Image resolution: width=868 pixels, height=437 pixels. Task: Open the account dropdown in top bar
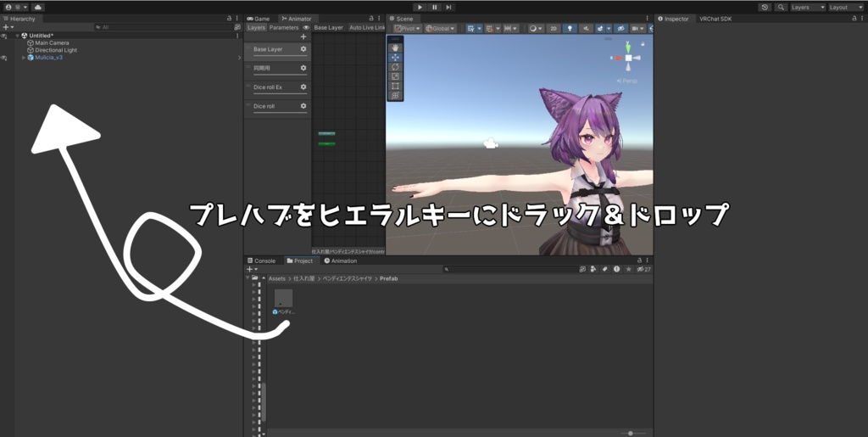point(16,7)
